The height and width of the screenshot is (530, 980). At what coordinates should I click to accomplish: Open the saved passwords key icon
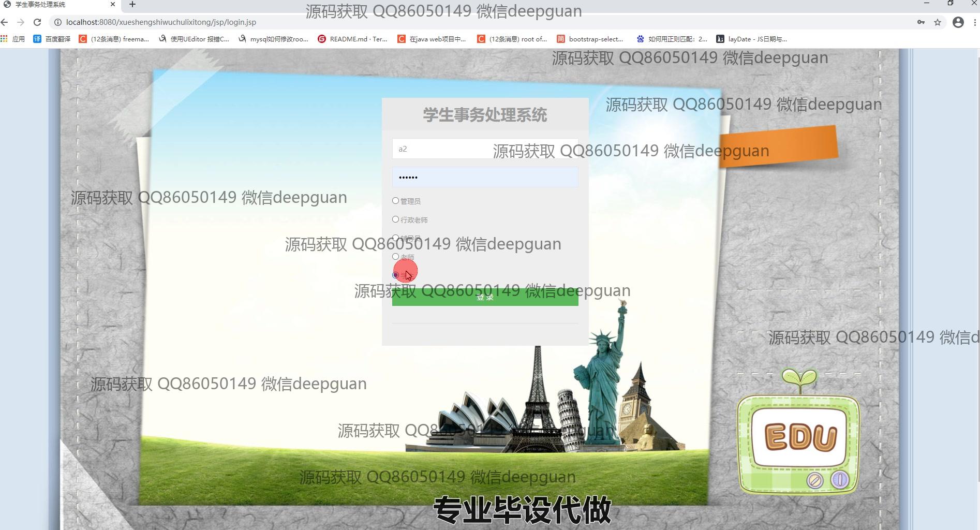pyautogui.click(x=920, y=22)
